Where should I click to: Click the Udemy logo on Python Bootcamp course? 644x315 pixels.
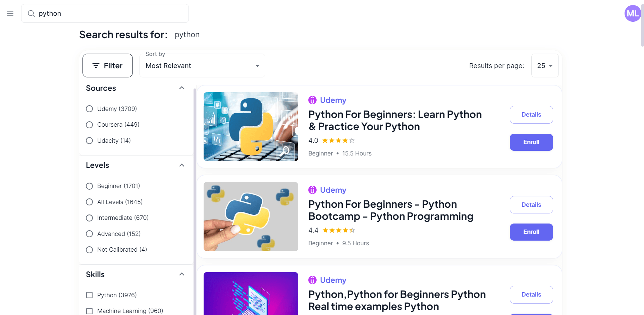click(312, 190)
